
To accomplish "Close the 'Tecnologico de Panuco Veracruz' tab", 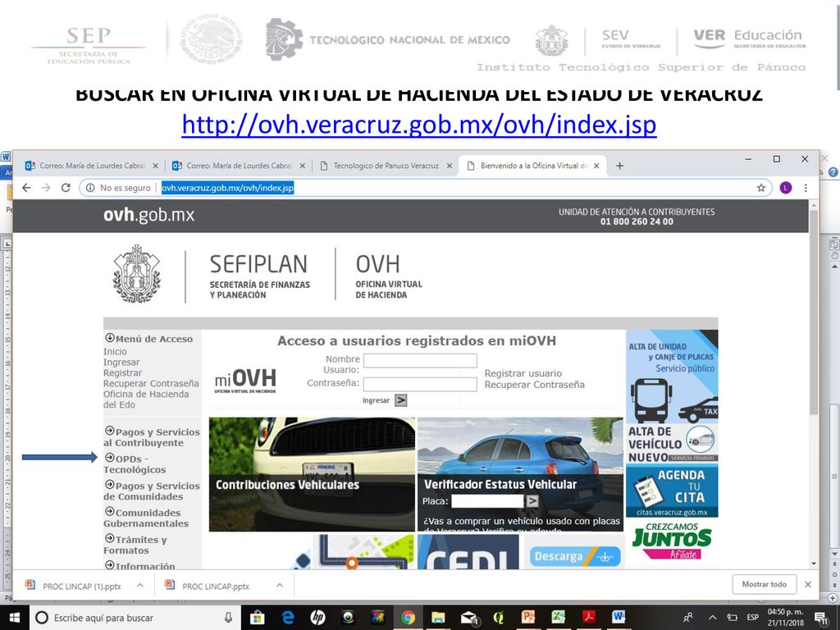I will click(x=450, y=166).
